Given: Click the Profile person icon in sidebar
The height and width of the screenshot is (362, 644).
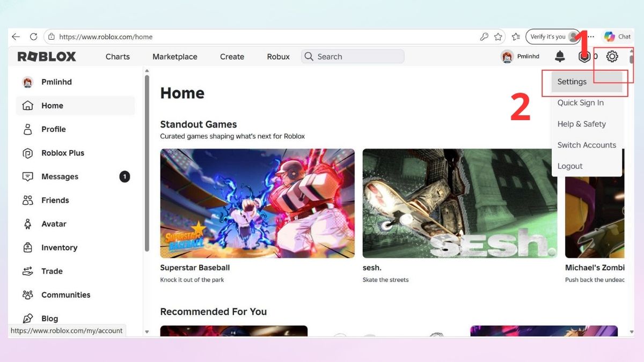Looking at the screenshot, I should pyautogui.click(x=27, y=129).
